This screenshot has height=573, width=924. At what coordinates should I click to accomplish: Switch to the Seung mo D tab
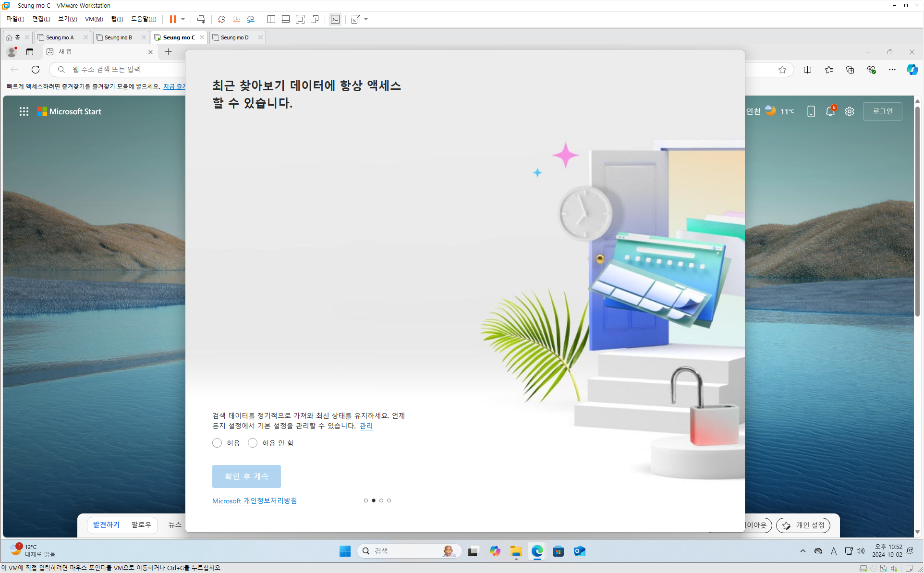234,37
